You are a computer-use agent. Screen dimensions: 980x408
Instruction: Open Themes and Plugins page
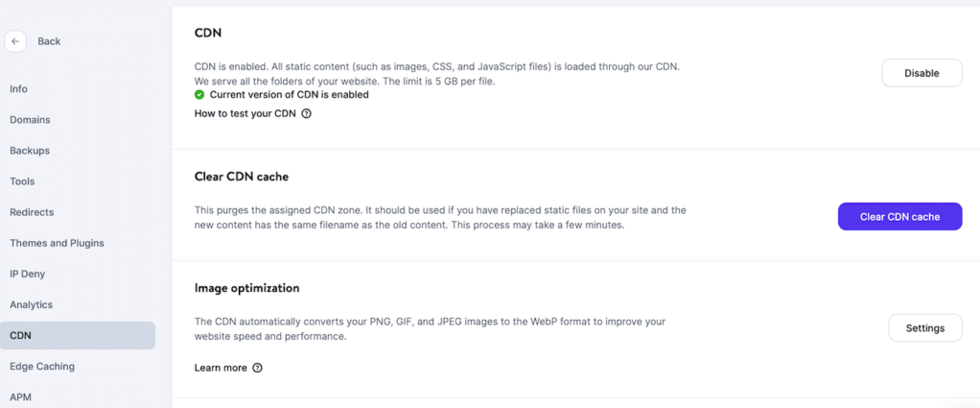pos(57,243)
